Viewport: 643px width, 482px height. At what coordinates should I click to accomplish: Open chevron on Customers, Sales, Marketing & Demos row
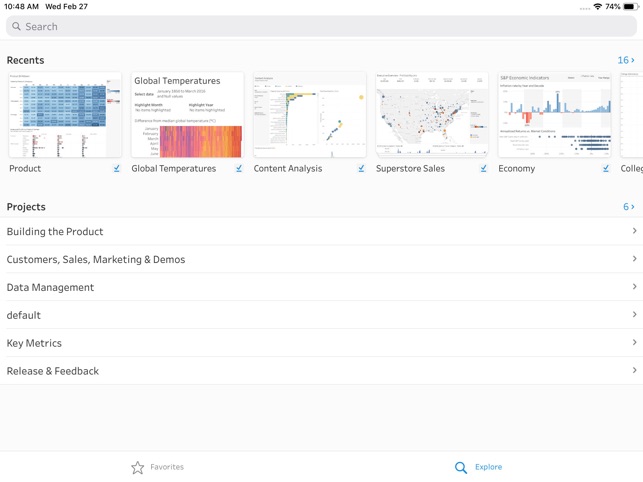pos(634,259)
